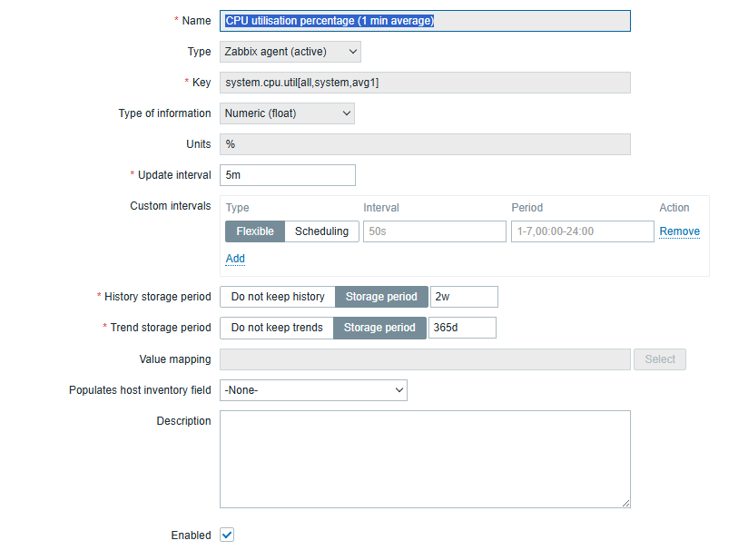Click the Remove custom interval link
The image size is (748, 560).
679,231
